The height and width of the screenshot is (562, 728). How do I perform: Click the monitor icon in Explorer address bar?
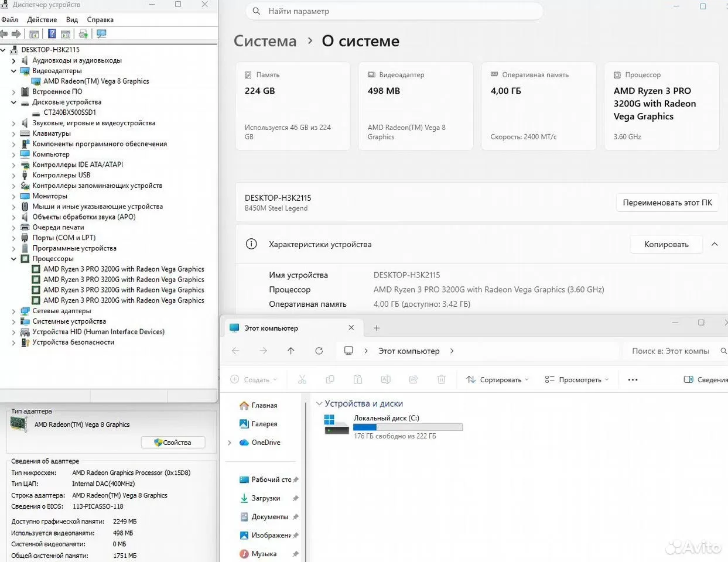pos(348,351)
